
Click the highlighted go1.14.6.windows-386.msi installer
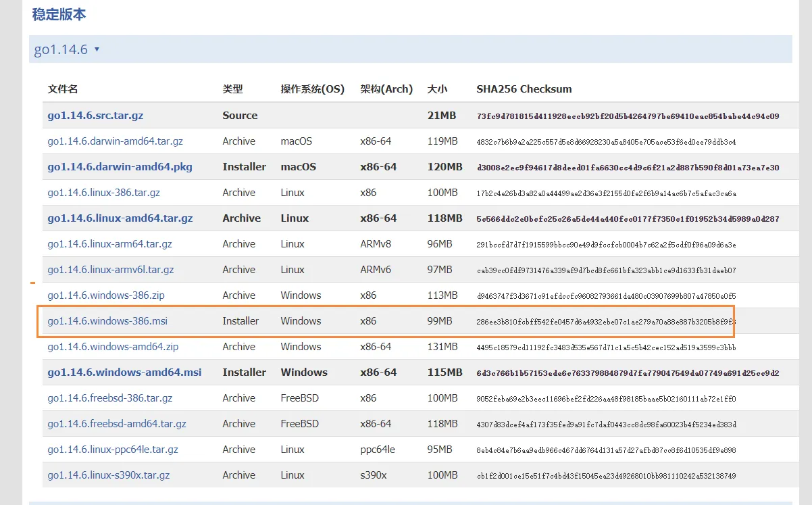pyautogui.click(x=107, y=321)
